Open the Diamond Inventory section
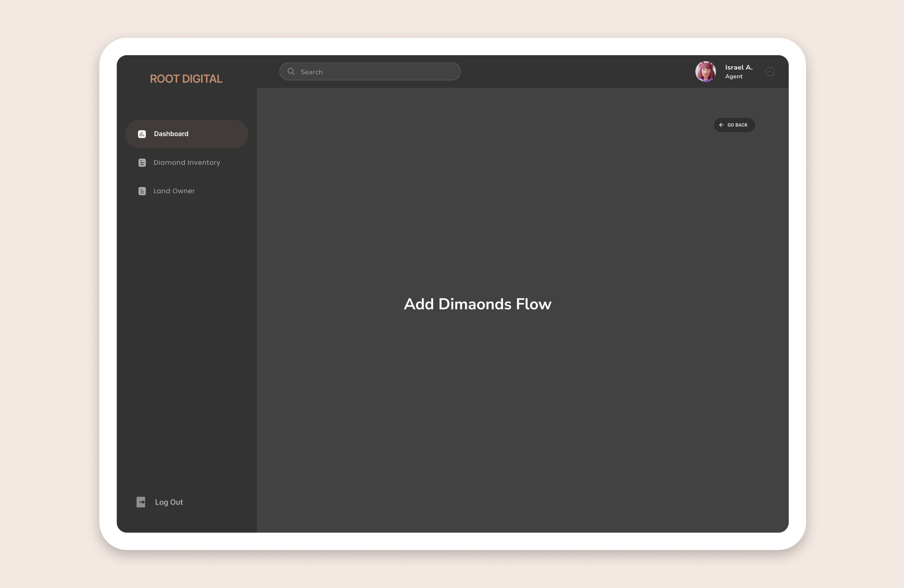Screen dimensions: 904x588 (x=187, y=163)
